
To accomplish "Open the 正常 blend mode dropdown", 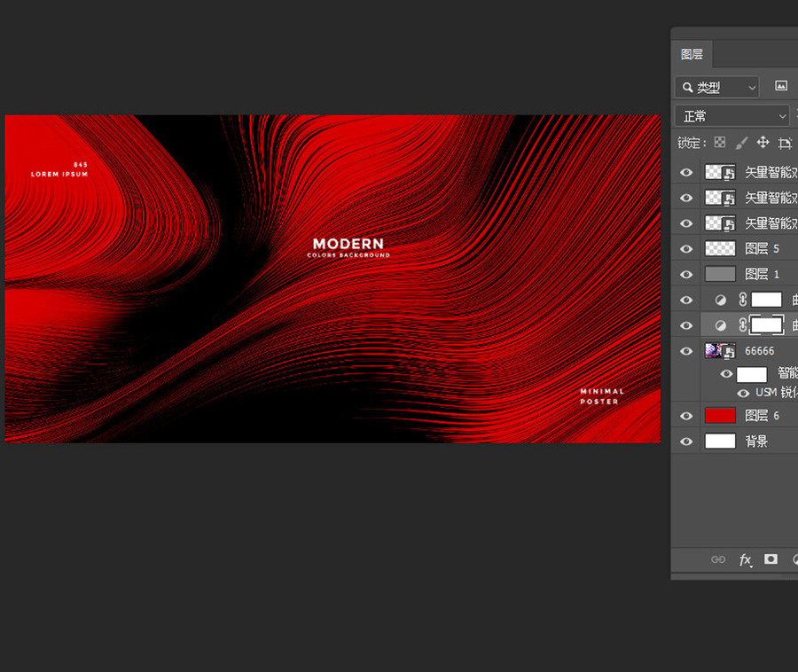I will tap(732, 116).
